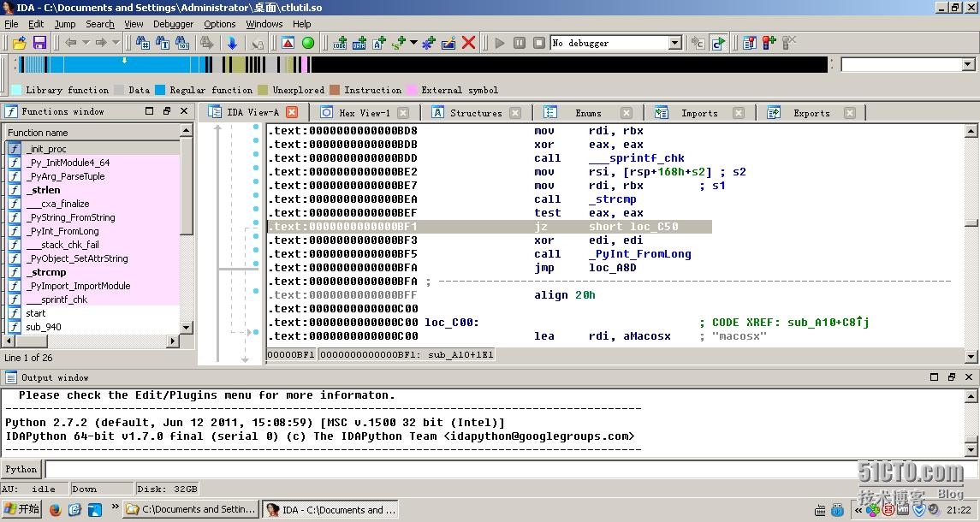Click the red X delete icon

[x=468, y=43]
